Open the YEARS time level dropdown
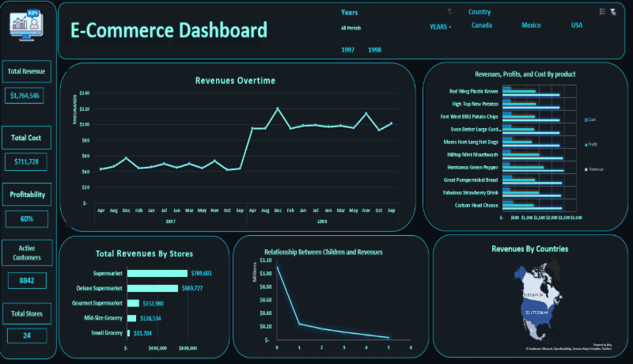633x364 pixels. point(440,27)
